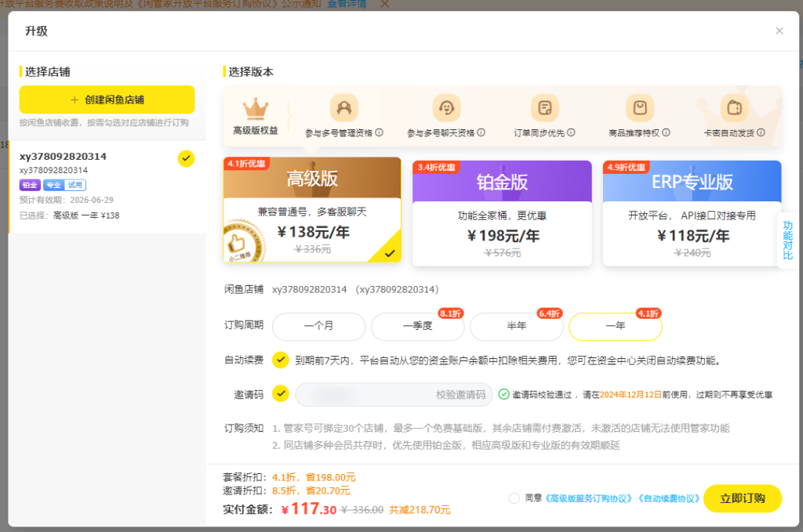Viewport: 803px width, 532px height.
Task: Uncheck the 邀请码 invitation code checkbox
Action: pyautogui.click(x=280, y=393)
